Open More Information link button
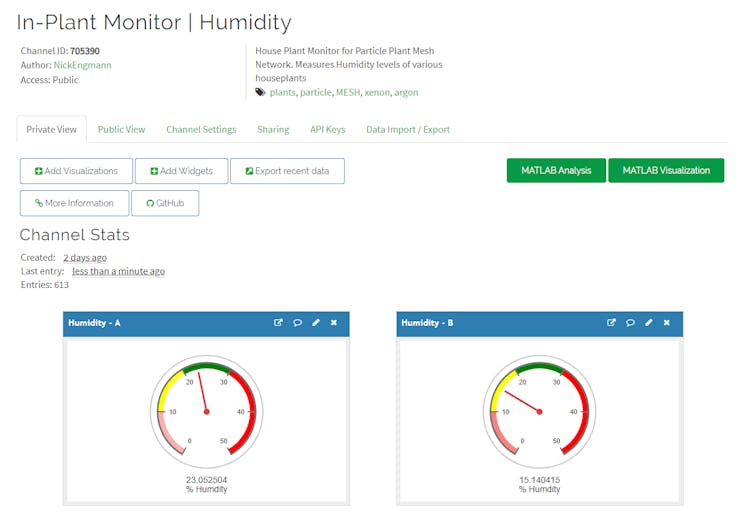This screenshot has height=512, width=740. (74, 203)
